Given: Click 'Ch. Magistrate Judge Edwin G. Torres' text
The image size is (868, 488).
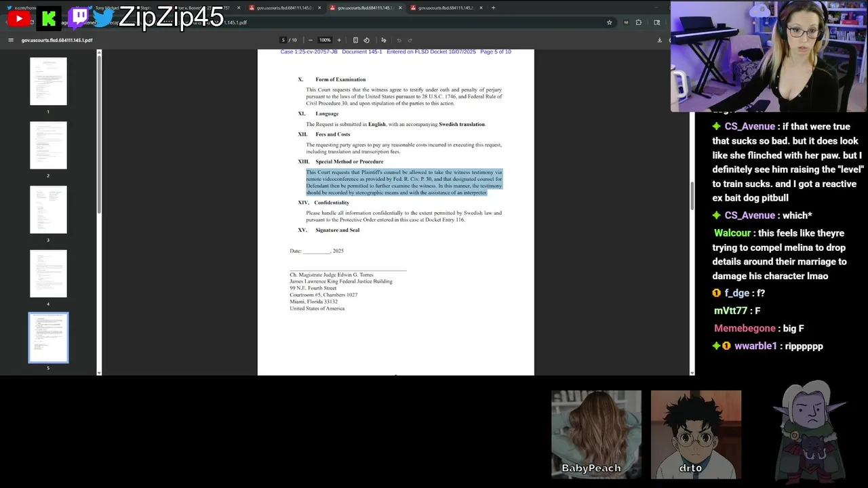Looking at the screenshot, I should click(x=332, y=274).
